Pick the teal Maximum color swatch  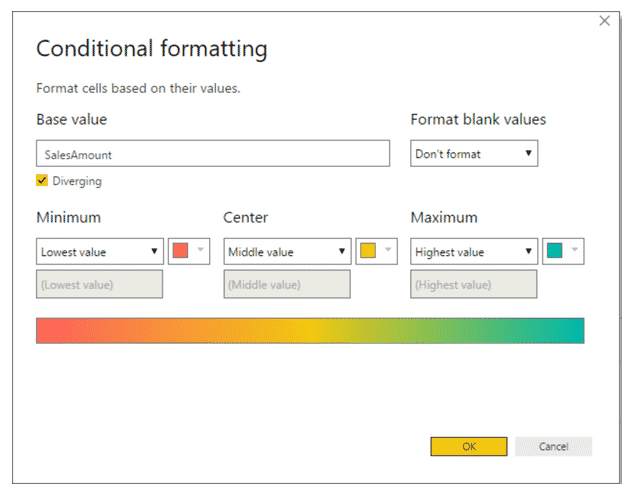click(x=555, y=252)
